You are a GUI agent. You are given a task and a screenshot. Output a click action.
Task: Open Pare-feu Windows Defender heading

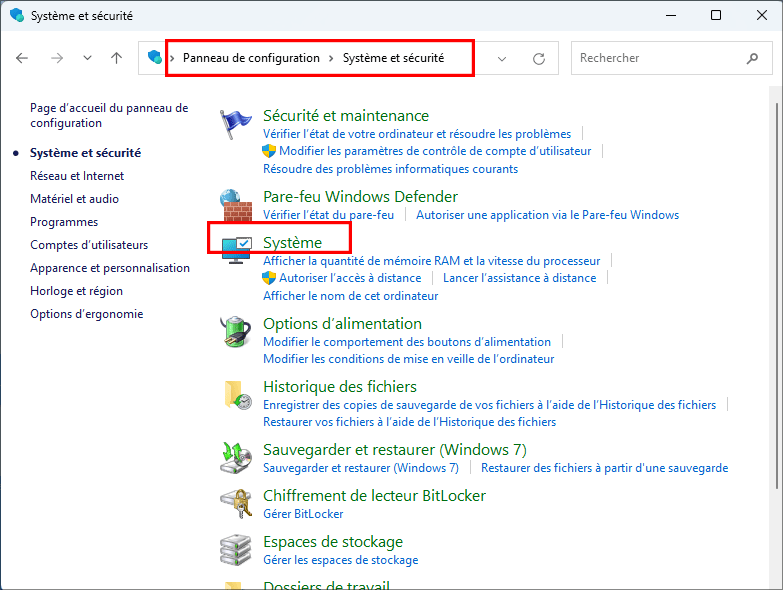point(361,197)
